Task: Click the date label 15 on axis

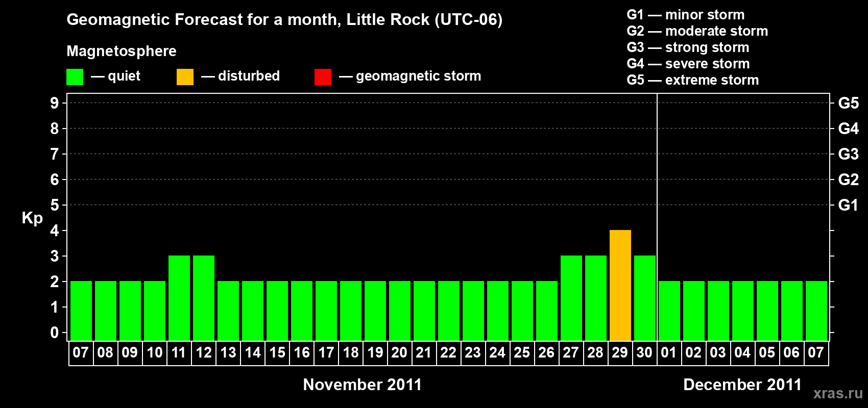Action: point(277,353)
